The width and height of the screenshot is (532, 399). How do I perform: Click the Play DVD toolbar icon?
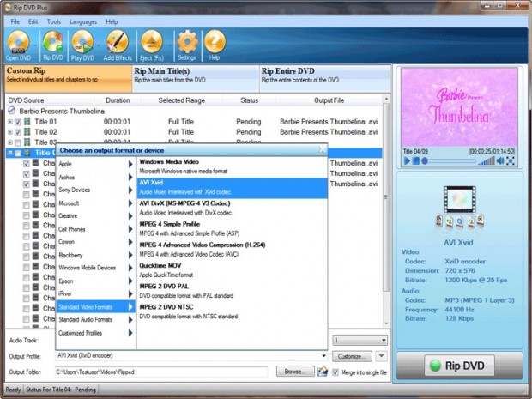click(x=82, y=45)
